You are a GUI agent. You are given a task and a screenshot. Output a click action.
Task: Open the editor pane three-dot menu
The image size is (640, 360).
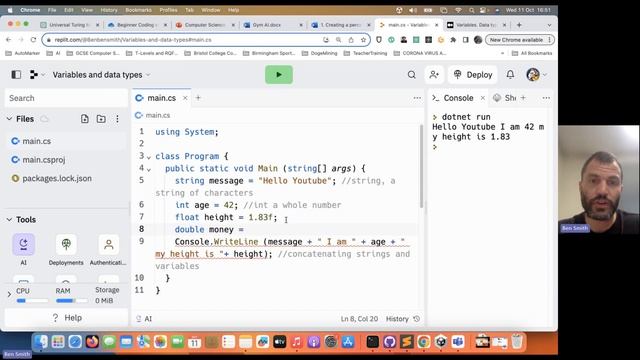(417, 98)
